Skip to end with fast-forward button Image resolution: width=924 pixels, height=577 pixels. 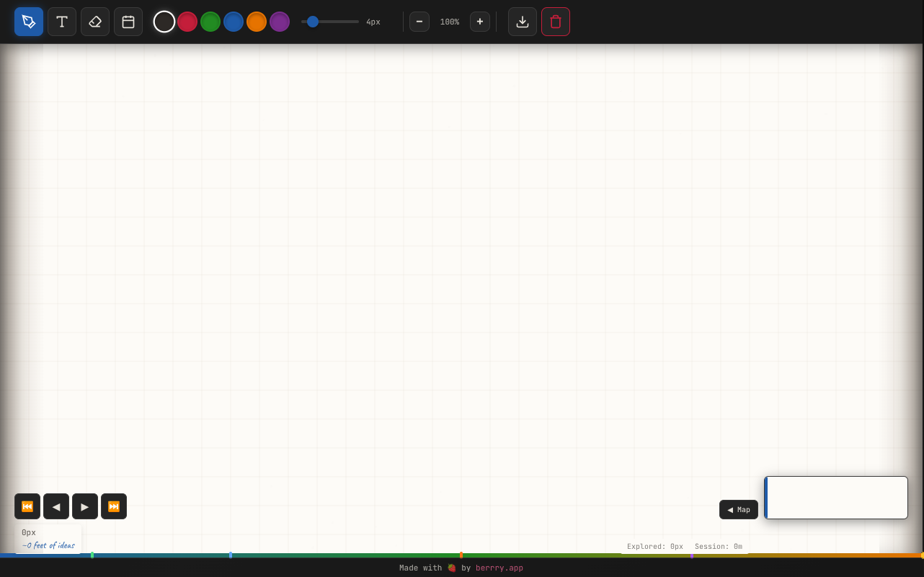coord(114,506)
